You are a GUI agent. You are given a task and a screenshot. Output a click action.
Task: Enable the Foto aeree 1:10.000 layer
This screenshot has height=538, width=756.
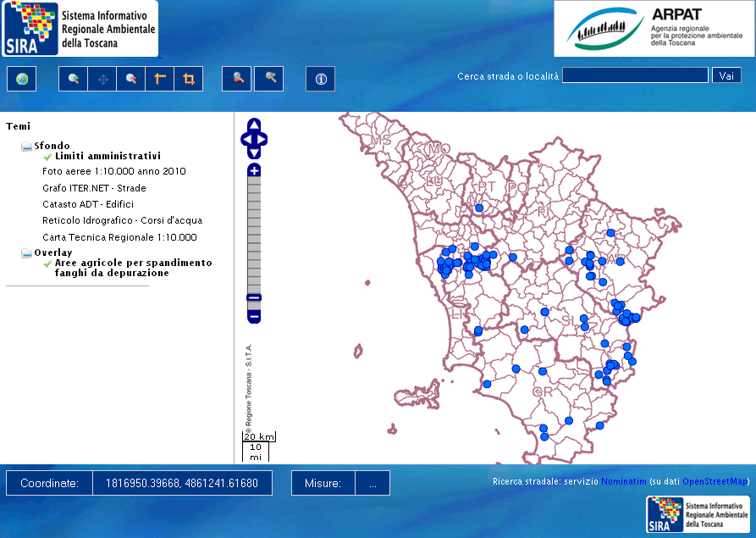tap(114, 171)
